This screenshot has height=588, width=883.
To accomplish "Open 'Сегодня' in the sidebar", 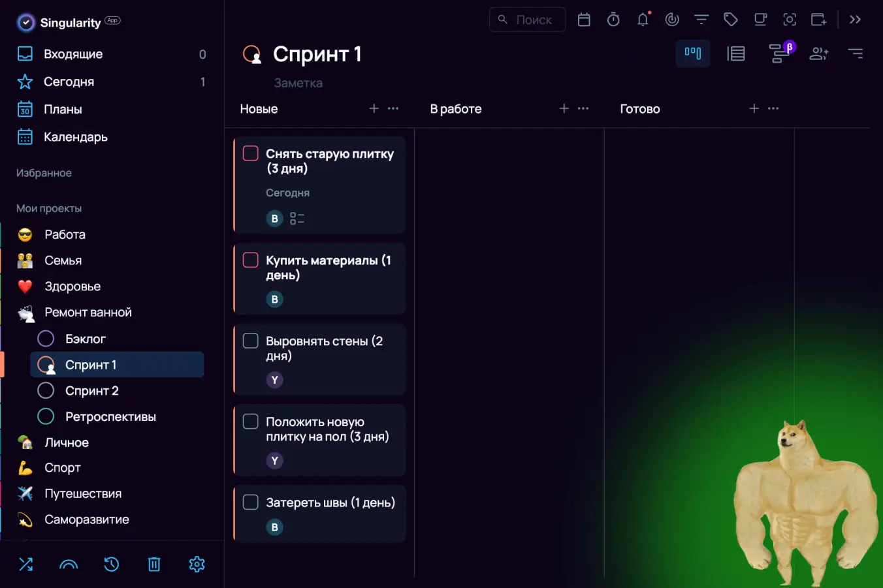I will pyautogui.click(x=69, y=82).
